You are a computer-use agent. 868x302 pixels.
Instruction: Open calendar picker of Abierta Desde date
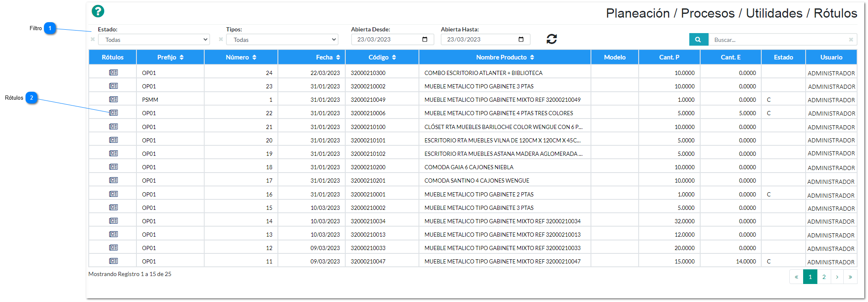(425, 39)
